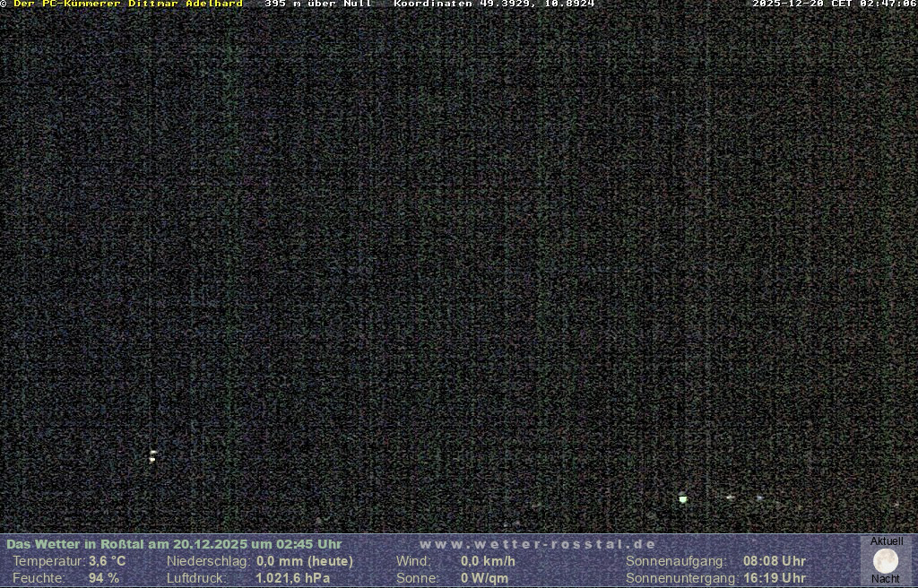Click the Nacht label below the moon
Screen dimensions: 918x588
point(886,579)
